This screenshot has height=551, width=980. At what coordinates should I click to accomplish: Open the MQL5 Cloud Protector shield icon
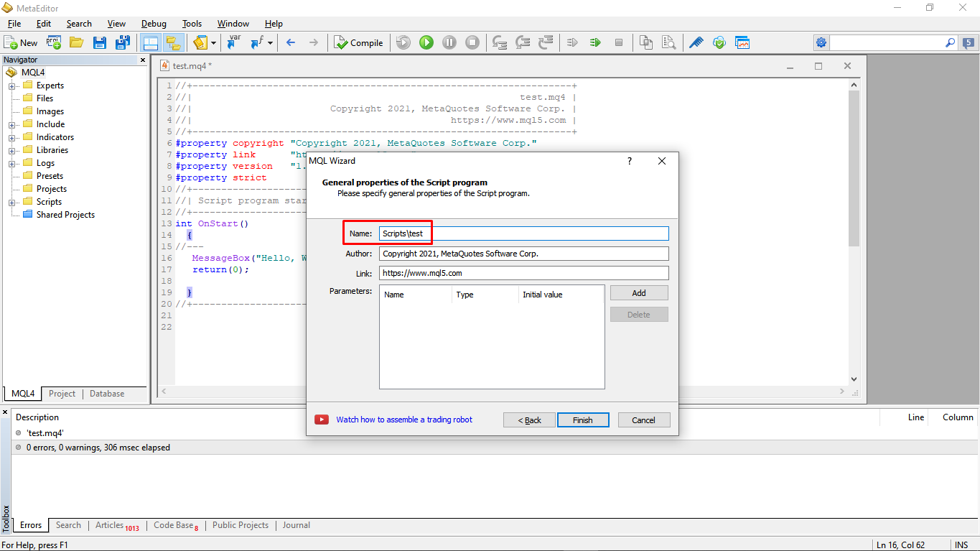click(x=719, y=43)
